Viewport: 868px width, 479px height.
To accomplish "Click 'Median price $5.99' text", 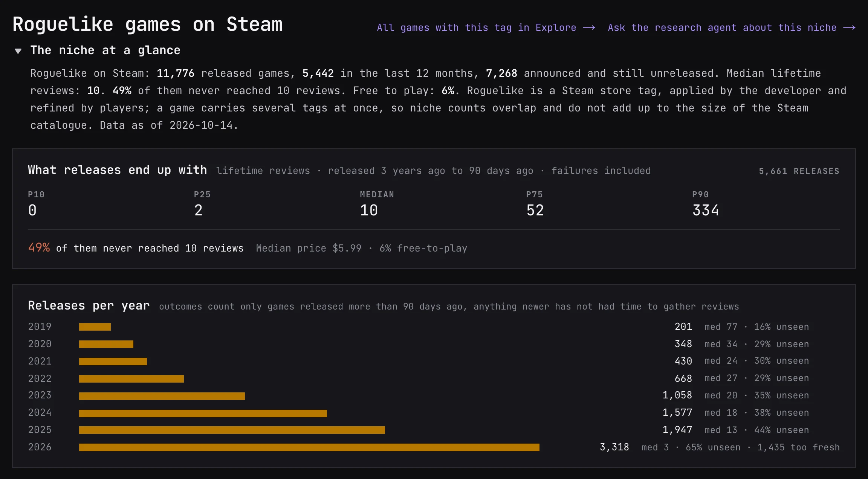I will click(309, 248).
